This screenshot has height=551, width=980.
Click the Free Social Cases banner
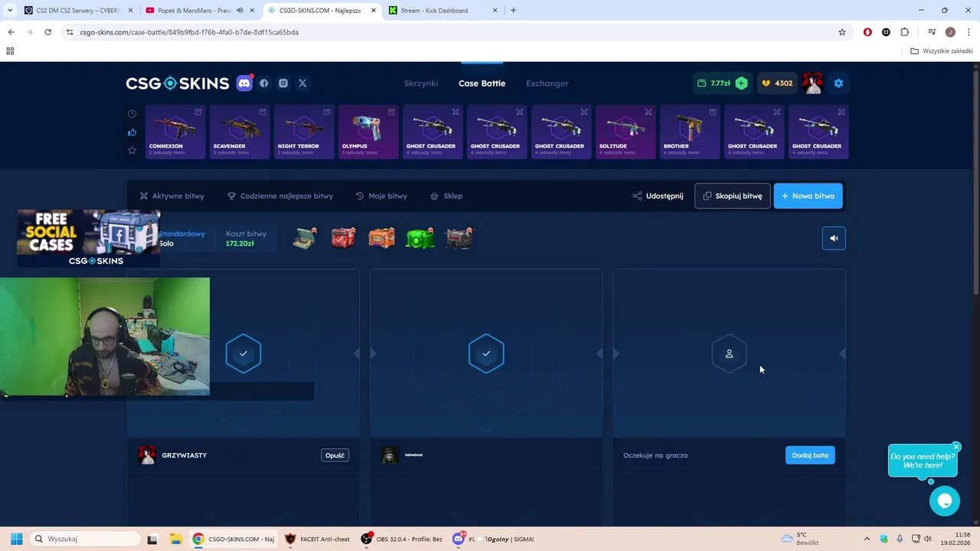88,238
